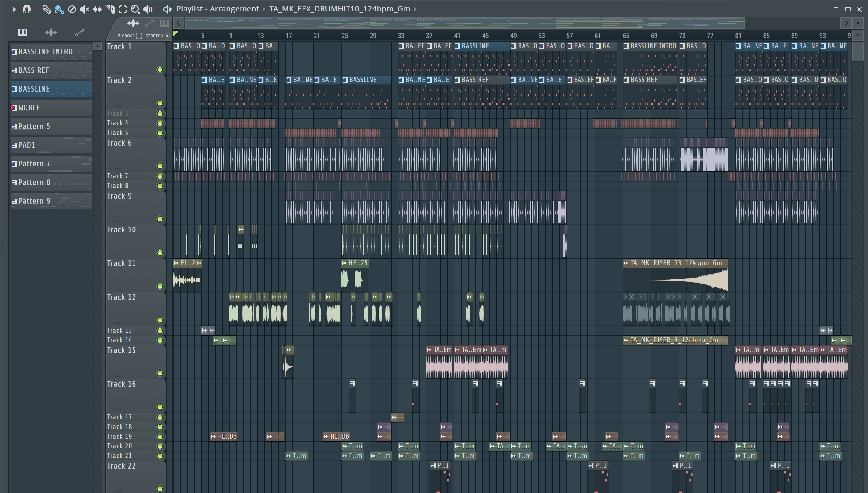Mute Track 11 with its green LED
This screenshot has height=493, width=868.
(160, 286)
